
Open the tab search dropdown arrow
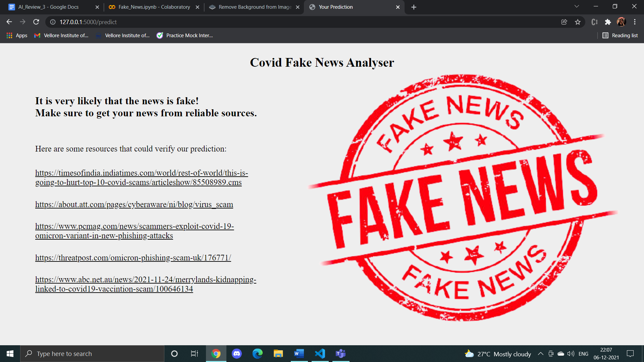click(x=576, y=7)
